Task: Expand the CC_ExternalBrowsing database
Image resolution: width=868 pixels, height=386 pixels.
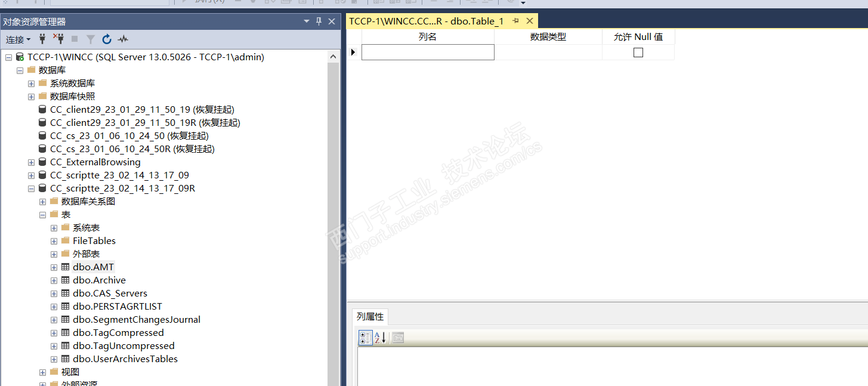Action: tap(31, 162)
